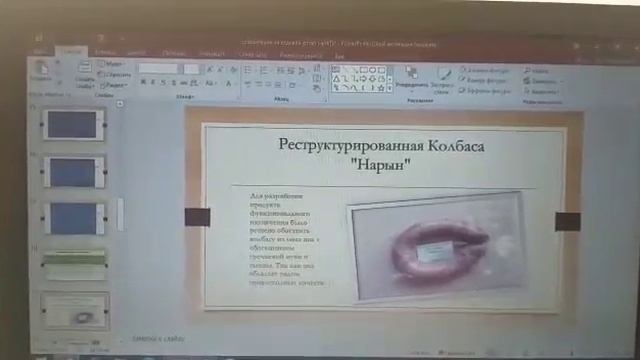Open the font size combo box
This screenshot has width=640, height=360.
(191, 69)
